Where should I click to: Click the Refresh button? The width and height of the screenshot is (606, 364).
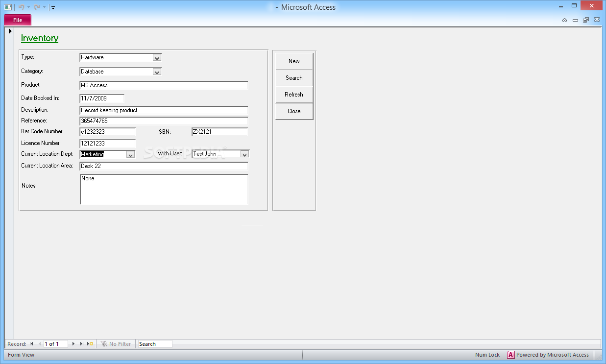pos(294,95)
